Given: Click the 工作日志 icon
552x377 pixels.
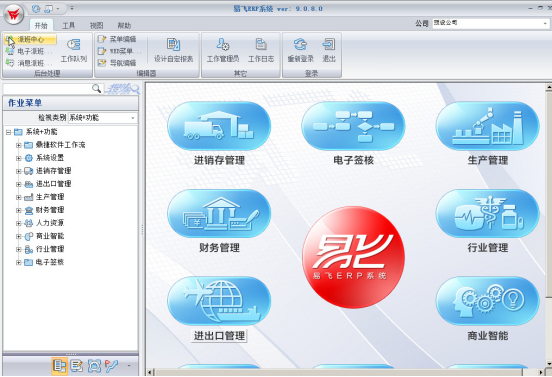Looking at the screenshot, I should pyautogui.click(x=261, y=45).
